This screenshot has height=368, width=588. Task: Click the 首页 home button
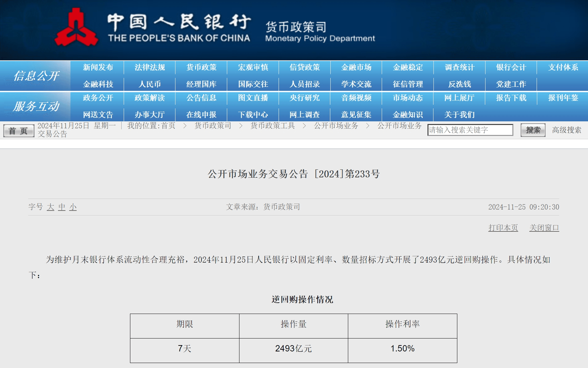[x=19, y=131]
